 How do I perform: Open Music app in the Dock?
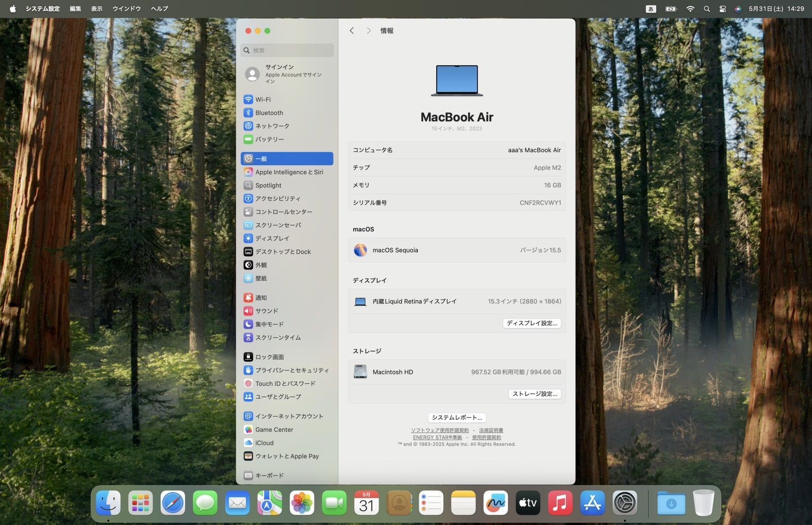point(560,504)
